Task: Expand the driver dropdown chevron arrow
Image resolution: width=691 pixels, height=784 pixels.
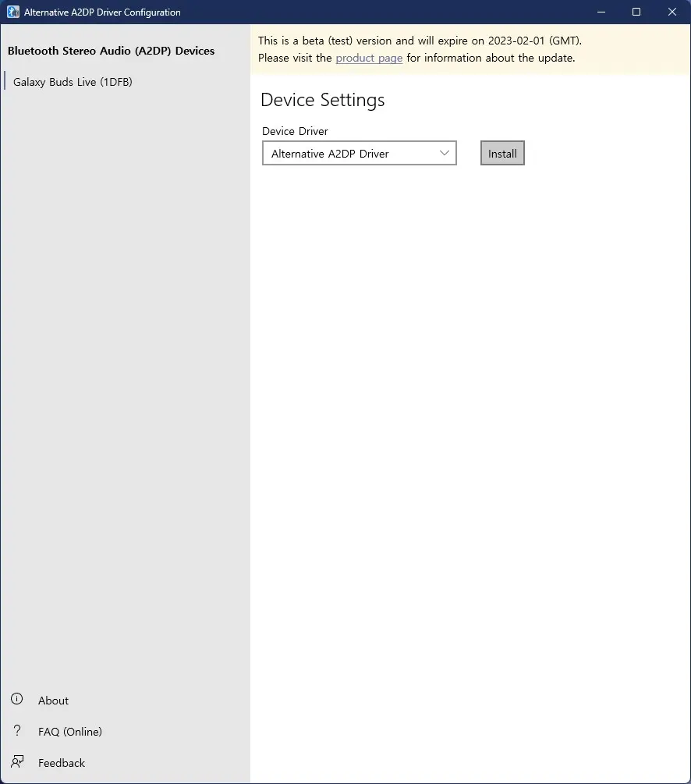Action: [x=444, y=153]
